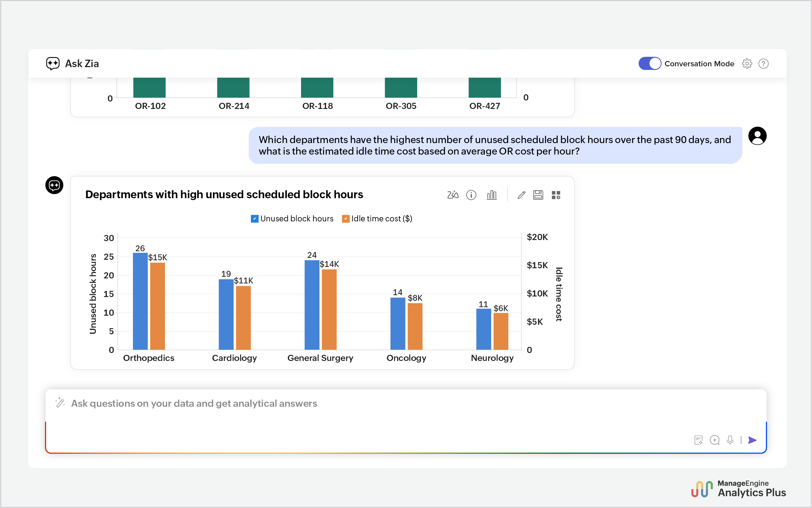Image resolution: width=812 pixels, height=508 pixels.
Task: Send the question with arrow button
Action: tap(753, 440)
